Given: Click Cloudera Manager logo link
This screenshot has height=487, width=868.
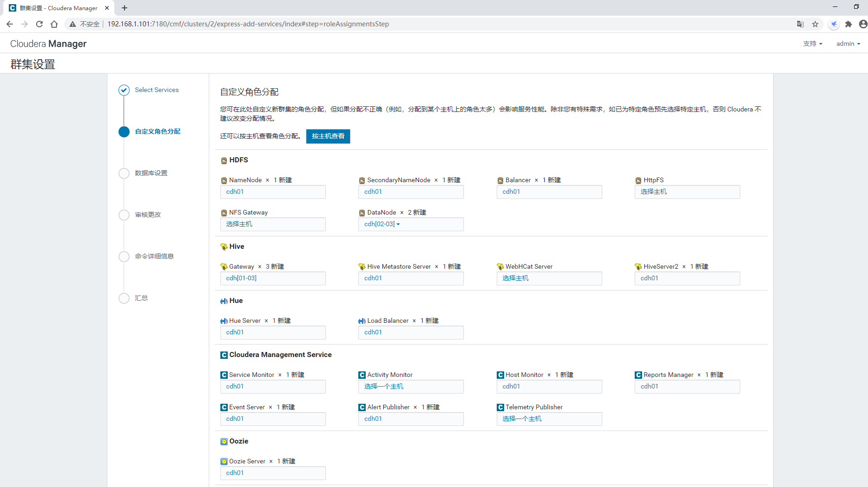Looking at the screenshot, I should click(48, 43).
